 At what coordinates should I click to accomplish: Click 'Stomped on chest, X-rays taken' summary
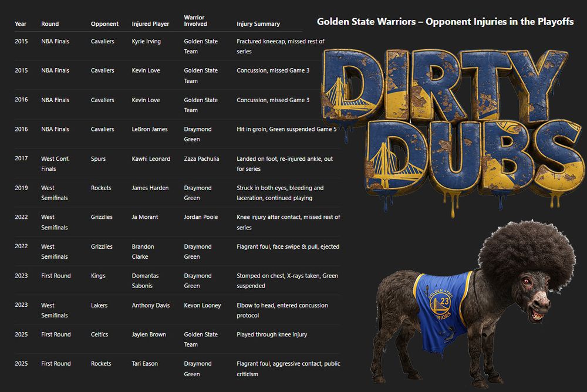[287, 281]
